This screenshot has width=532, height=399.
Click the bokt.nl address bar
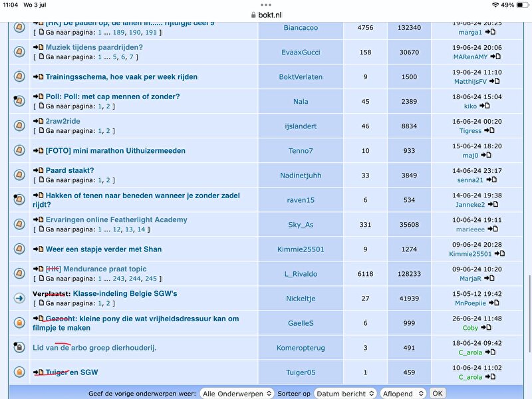pos(266,15)
